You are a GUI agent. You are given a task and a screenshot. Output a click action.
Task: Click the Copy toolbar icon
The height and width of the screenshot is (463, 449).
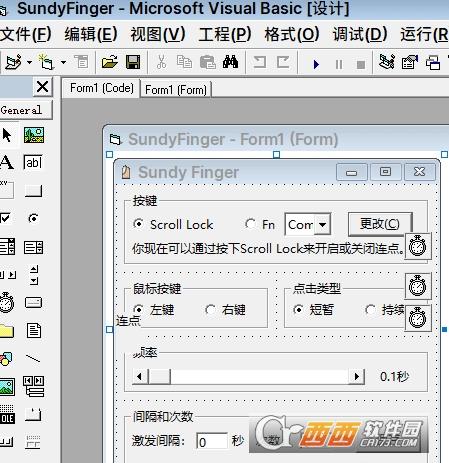pyautogui.click(x=184, y=62)
